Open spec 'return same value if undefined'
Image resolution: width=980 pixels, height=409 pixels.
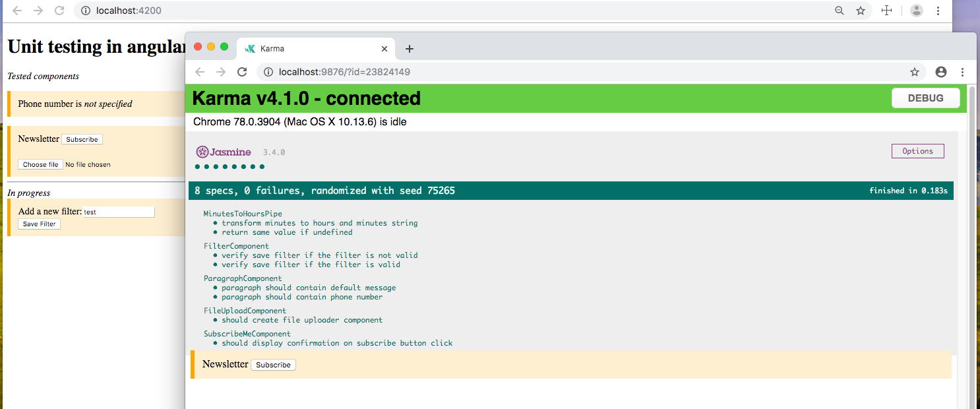click(x=287, y=232)
